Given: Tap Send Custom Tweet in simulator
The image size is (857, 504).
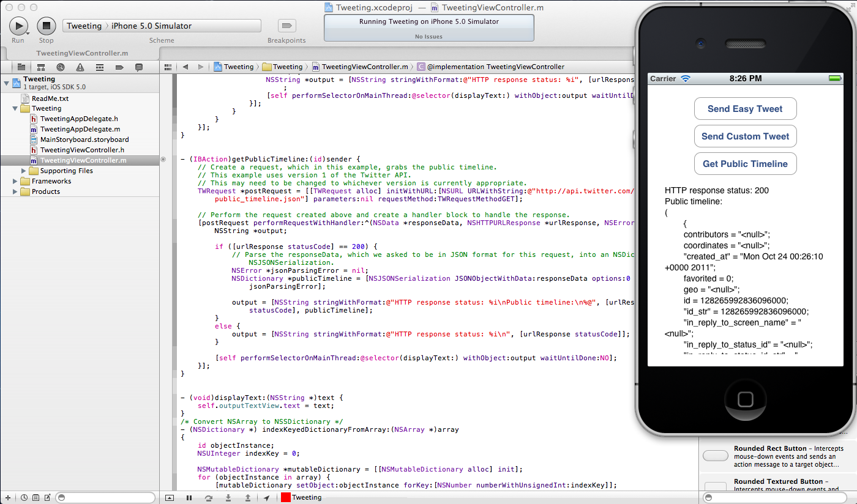Looking at the screenshot, I should click(x=745, y=136).
